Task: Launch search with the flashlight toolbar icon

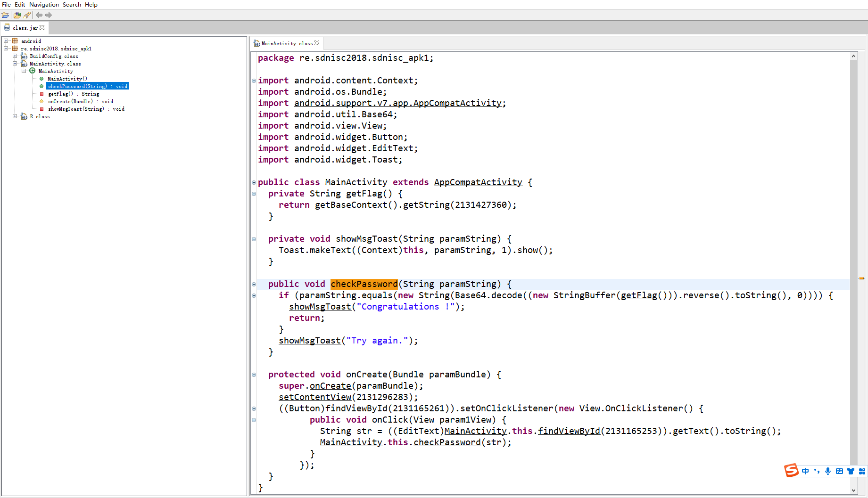Action: [27, 15]
